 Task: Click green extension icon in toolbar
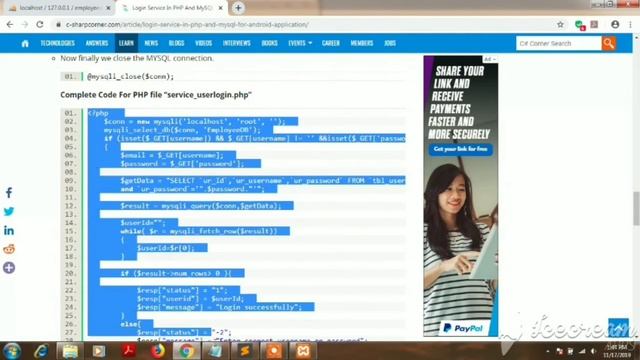pos(579,25)
